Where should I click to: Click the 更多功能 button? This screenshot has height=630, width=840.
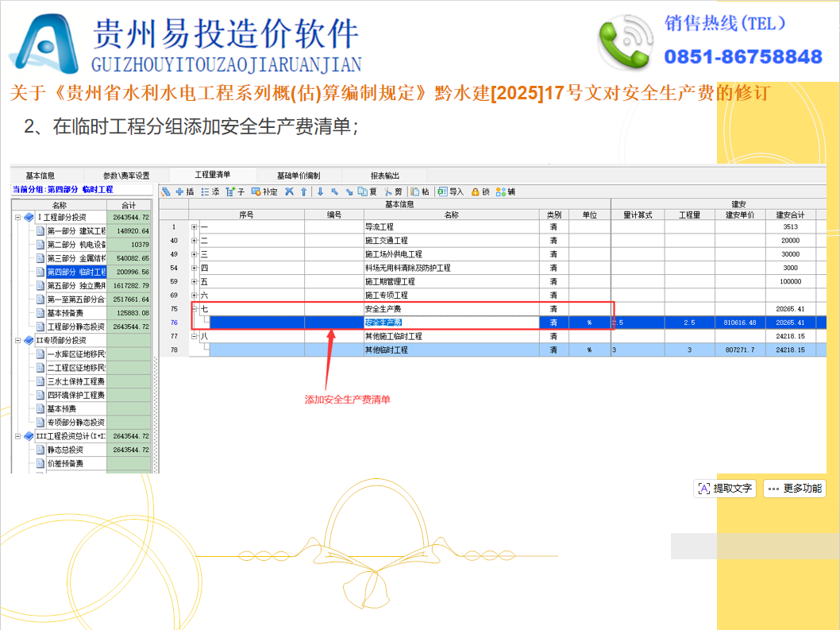coord(795,489)
